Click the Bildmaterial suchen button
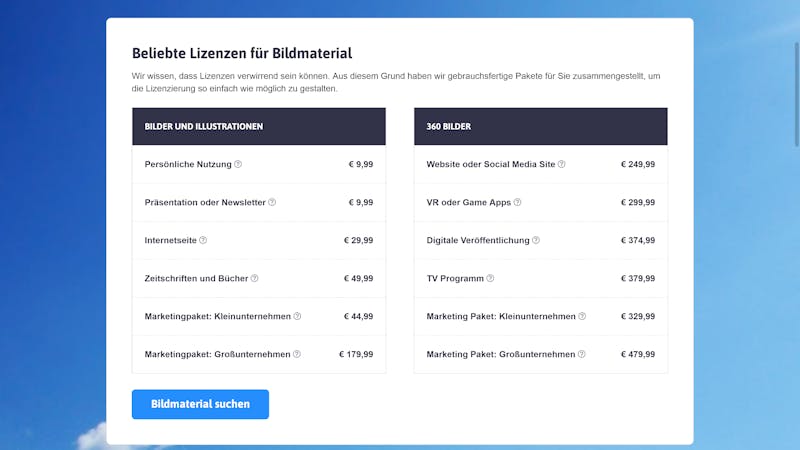Screen dimensions: 800x450 coord(200,404)
